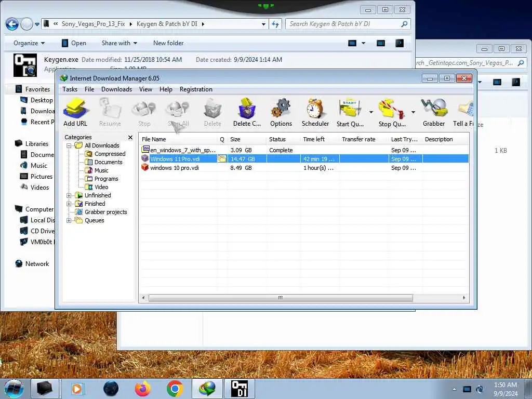Screen dimensions: 532x399
Task: Select the Video category in IDM
Action: point(101,187)
